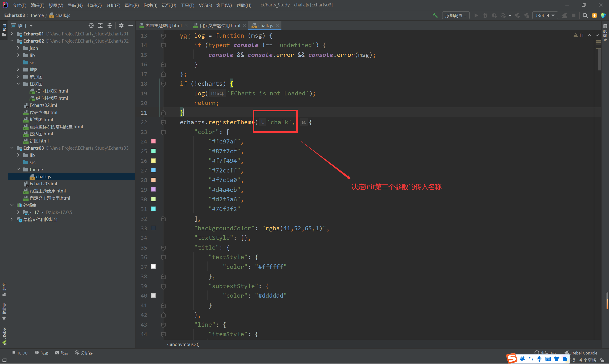Click the #fc97af pink gutter swatch
The image size is (609, 364).
(153, 141)
